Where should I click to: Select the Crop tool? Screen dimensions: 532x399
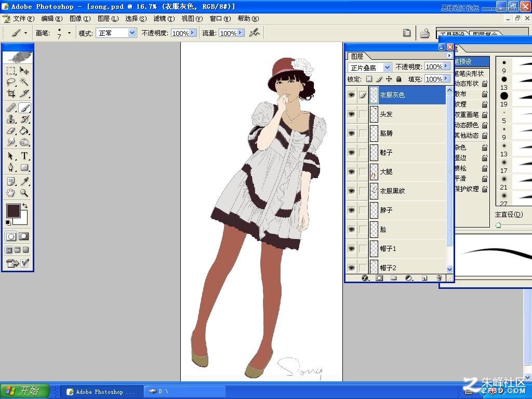pyautogui.click(x=11, y=94)
